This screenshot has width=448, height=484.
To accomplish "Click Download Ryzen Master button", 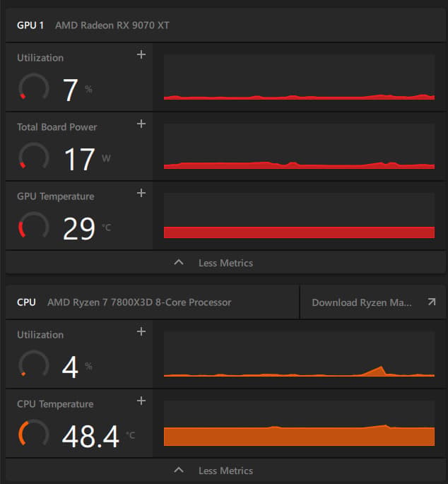I will 373,302.
